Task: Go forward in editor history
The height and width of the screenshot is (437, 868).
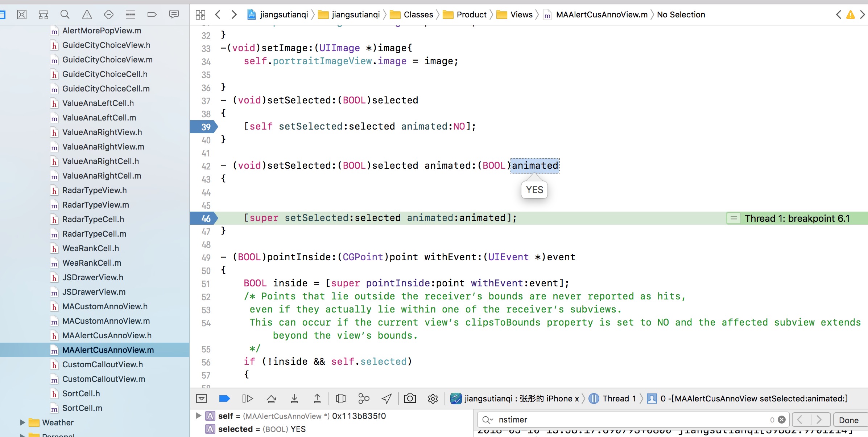Action: tap(234, 15)
